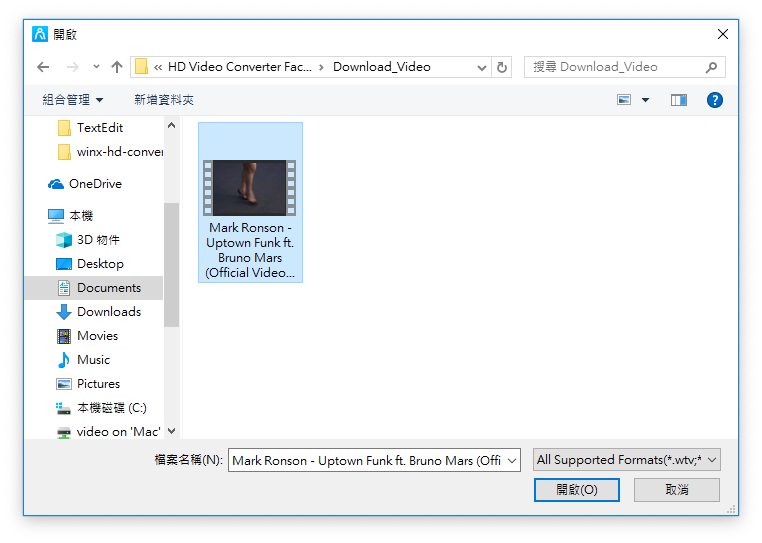The height and width of the screenshot is (543, 762).
Task: Click the OneDrive cloud icon
Action: coord(56,184)
